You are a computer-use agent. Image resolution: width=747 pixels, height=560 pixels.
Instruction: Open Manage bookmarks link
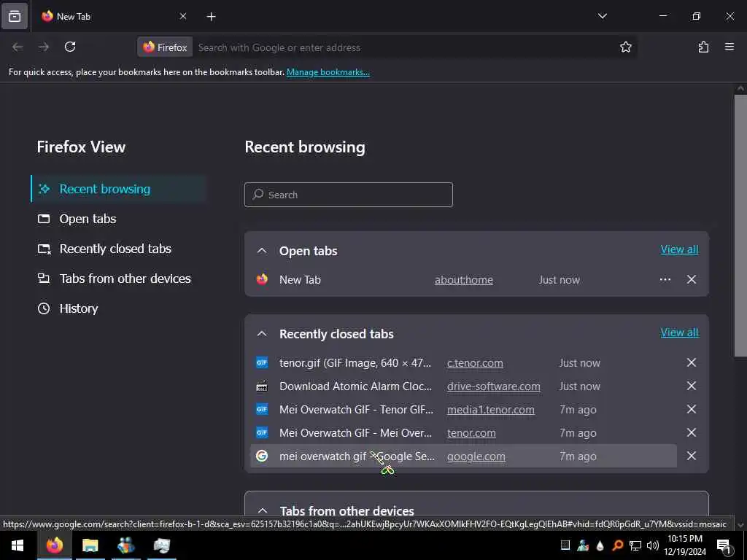(x=328, y=72)
